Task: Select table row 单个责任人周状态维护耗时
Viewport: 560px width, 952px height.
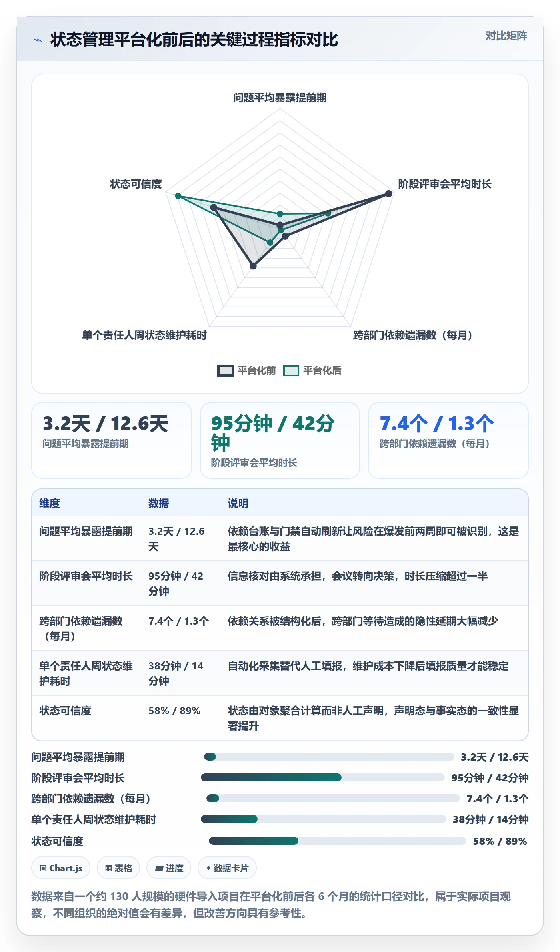Action: 280,673
